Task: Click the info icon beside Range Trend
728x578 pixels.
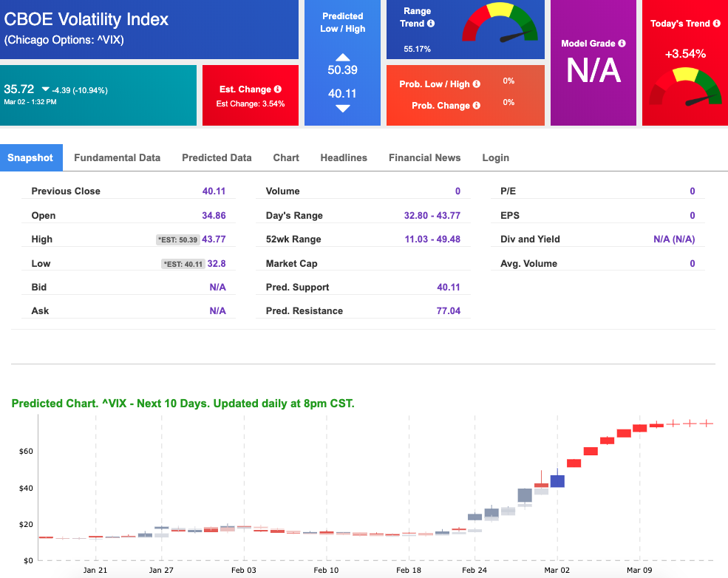Action: pos(431,23)
